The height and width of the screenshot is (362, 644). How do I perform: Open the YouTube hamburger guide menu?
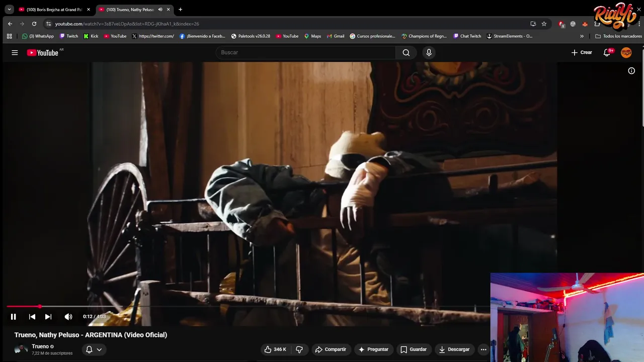pos(15,52)
